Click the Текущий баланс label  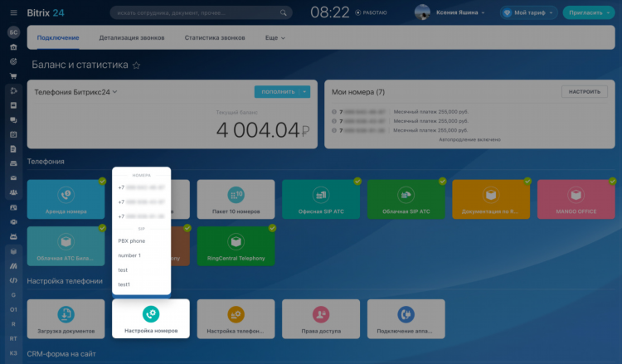coord(237,113)
